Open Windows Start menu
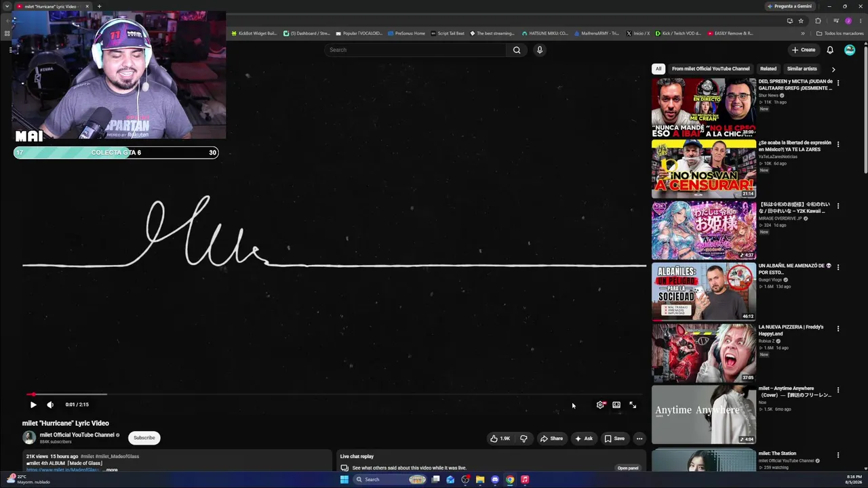This screenshot has height=488, width=868. click(x=344, y=479)
